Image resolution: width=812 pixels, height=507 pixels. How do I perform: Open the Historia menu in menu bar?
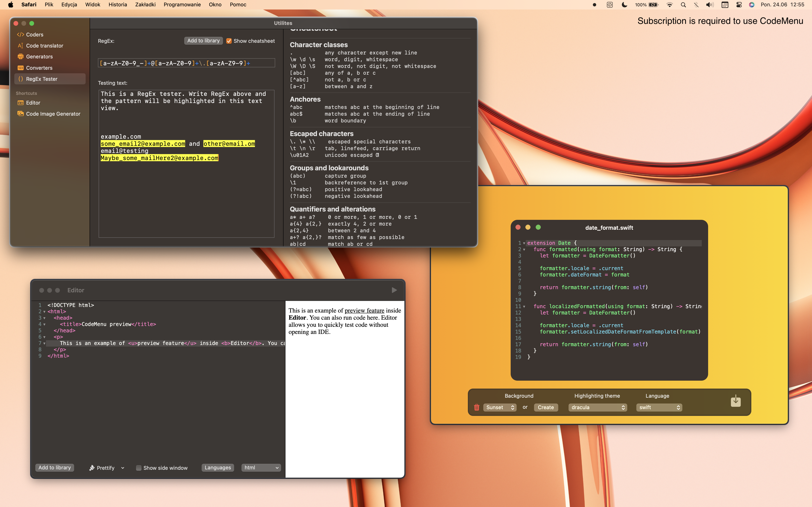[117, 5]
